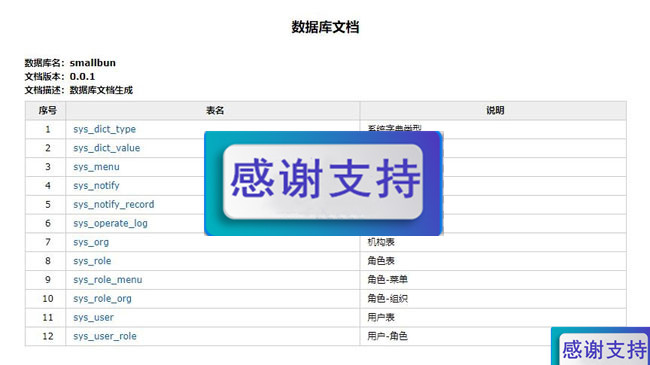Open the sys_notify table link
This screenshot has width=650, height=365.
(96, 186)
